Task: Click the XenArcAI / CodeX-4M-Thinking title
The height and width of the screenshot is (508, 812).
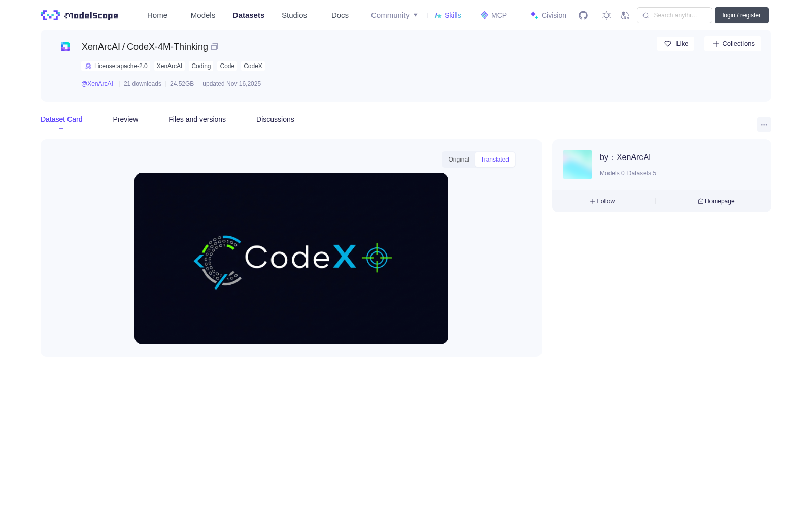Action: pos(145,47)
